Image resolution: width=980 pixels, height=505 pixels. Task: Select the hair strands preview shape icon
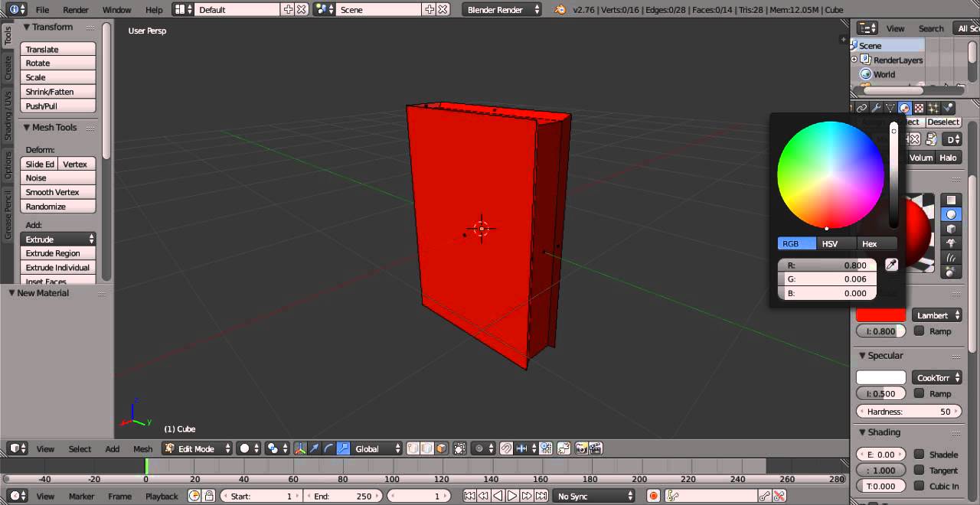tap(952, 258)
